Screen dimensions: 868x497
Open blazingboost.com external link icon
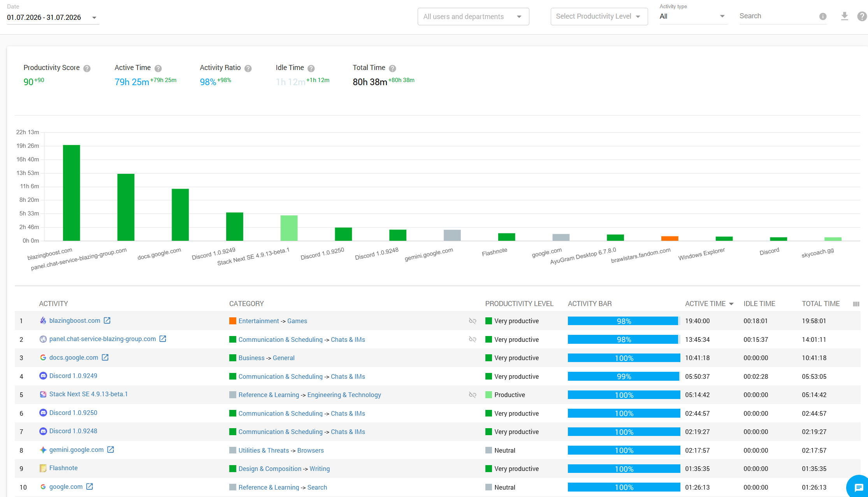(107, 320)
